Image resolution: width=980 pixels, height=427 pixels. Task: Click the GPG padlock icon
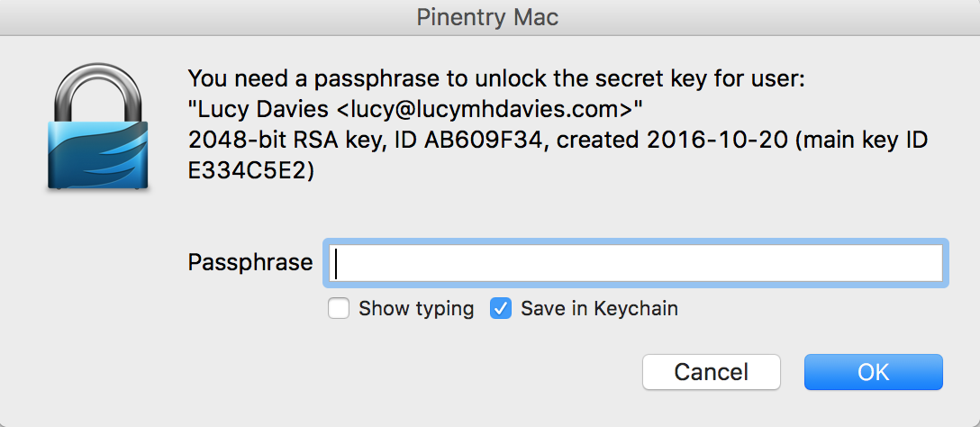point(98,125)
